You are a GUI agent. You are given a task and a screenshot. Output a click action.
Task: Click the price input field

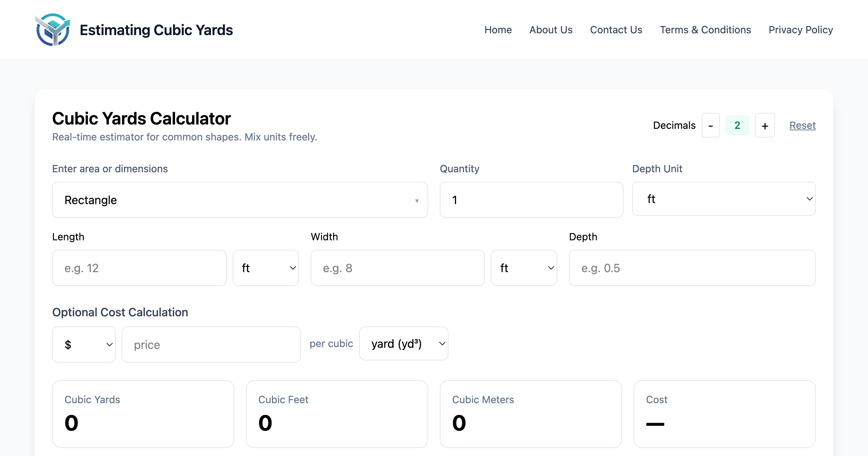[211, 345]
